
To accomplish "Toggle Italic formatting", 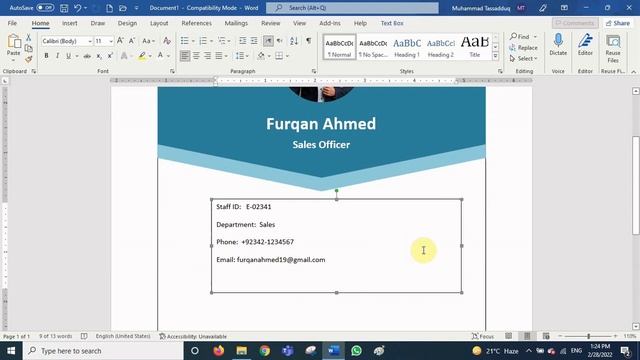I will pyautogui.click(x=57, y=56).
